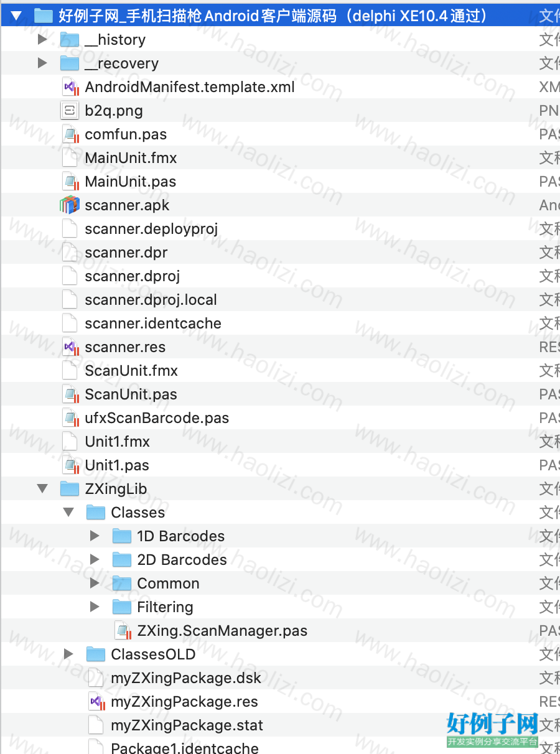Click the ZXing.ScanManager.pas file icon
This screenshot has height=754, width=560.
123,631
